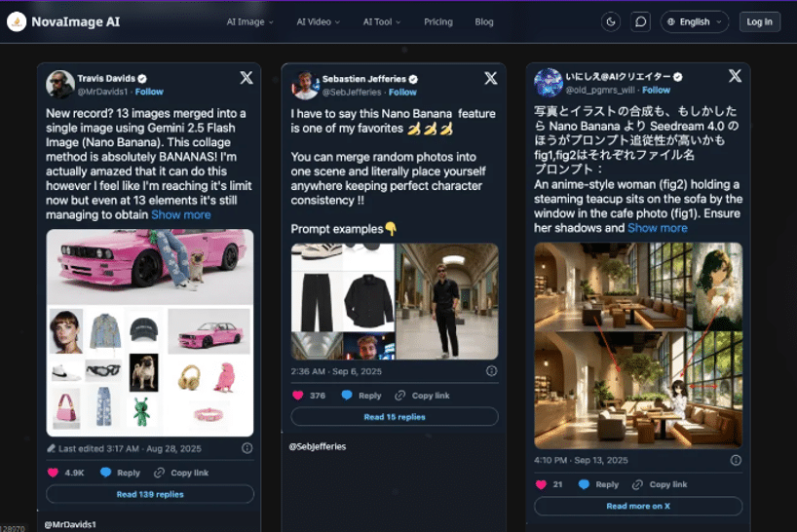Viewport: 797px width, 532px height.
Task: Reply to Sebastien Jefferies tweet
Action: [x=361, y=396]
